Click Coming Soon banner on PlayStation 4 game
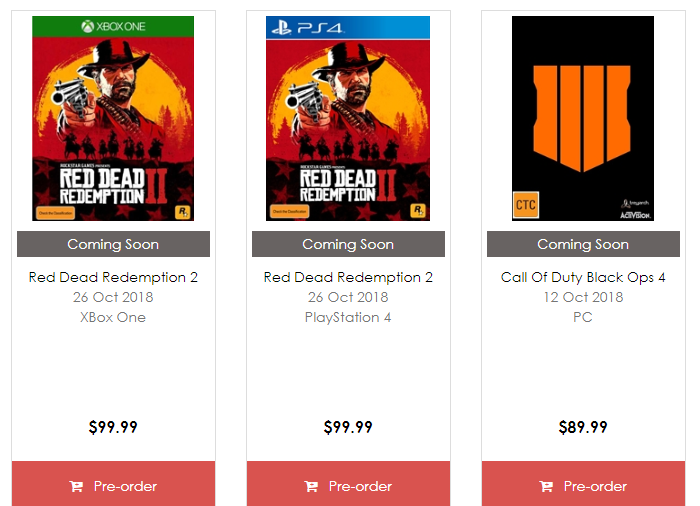 tap(348, 244)
